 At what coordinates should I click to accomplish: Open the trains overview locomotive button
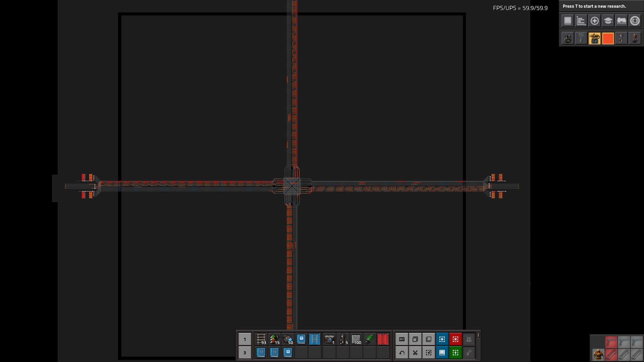point(621,21)
